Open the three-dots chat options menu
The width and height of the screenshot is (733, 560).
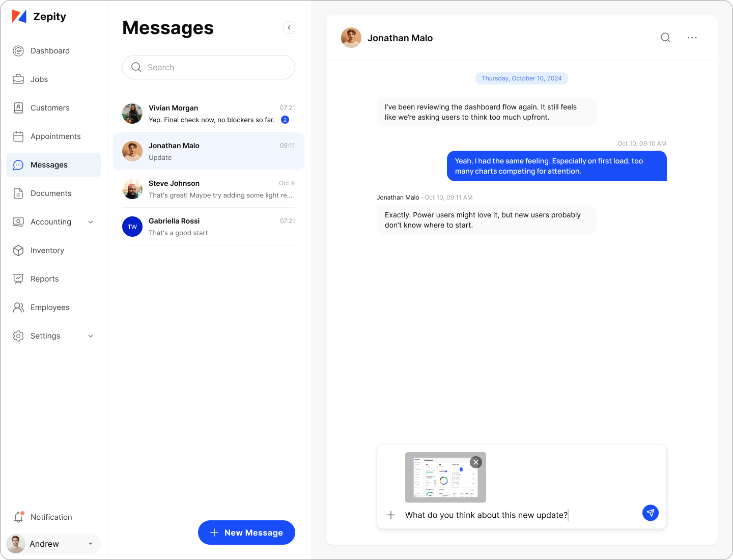click(x=692, y=38)
